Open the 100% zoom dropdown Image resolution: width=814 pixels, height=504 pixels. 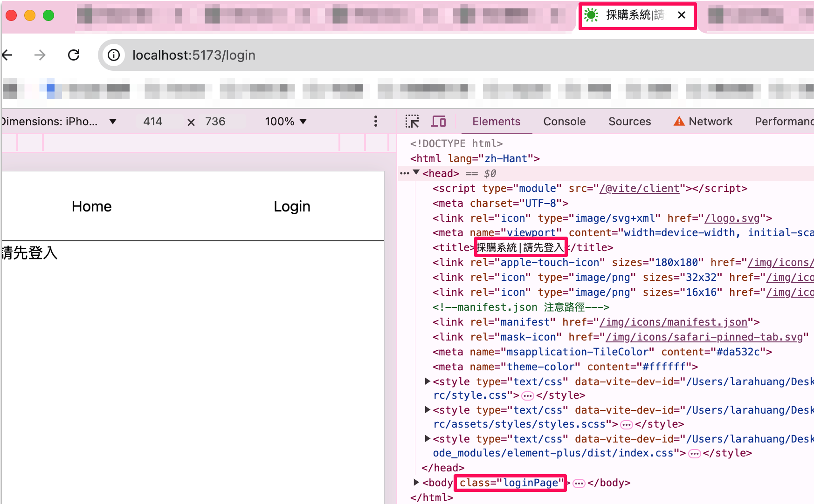pyautogui.click(x=285, y=122)
